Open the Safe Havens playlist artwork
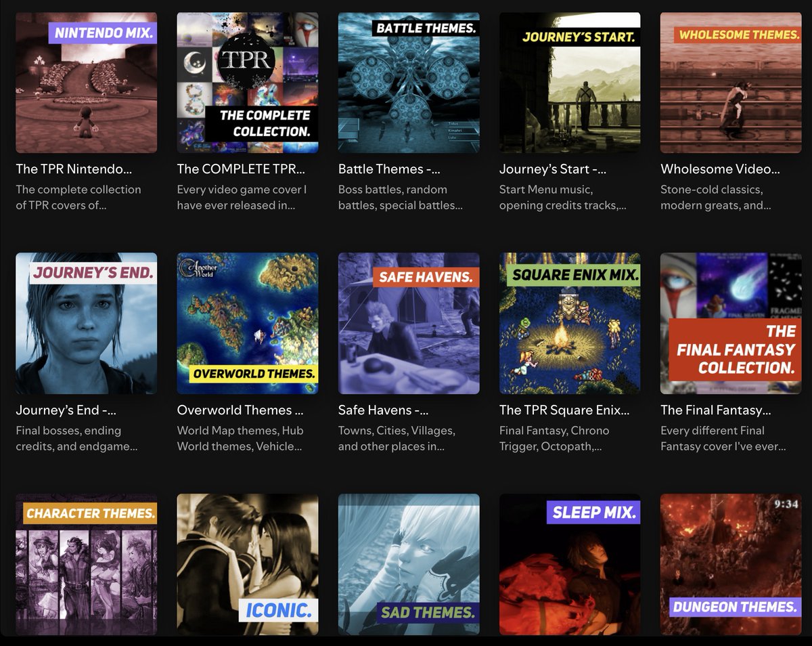The image size is (812, 646). point(408,323)
